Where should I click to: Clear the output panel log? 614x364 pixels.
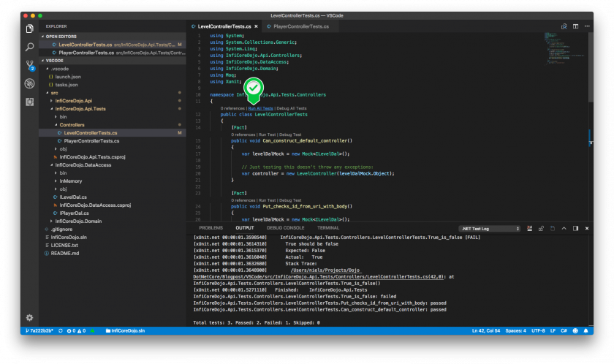(x=529, y=228)
